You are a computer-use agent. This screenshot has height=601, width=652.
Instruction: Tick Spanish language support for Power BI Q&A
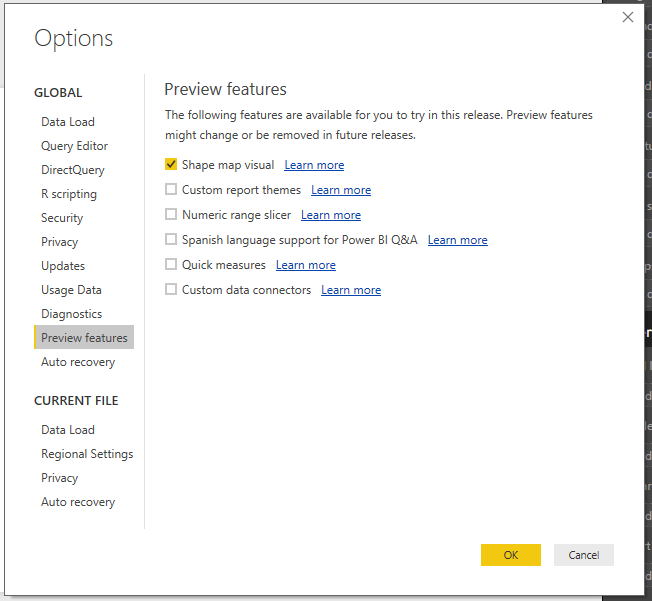(171, 239)
